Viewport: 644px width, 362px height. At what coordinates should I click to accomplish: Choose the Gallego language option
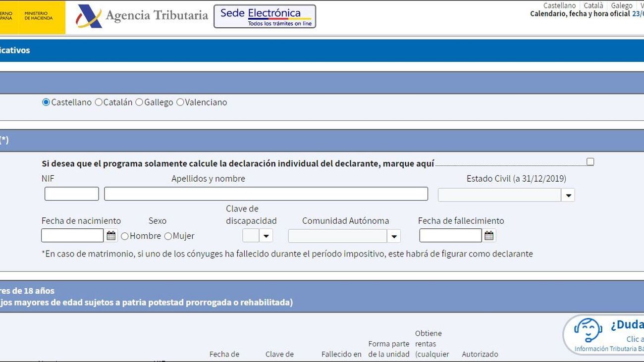(139, 103)
